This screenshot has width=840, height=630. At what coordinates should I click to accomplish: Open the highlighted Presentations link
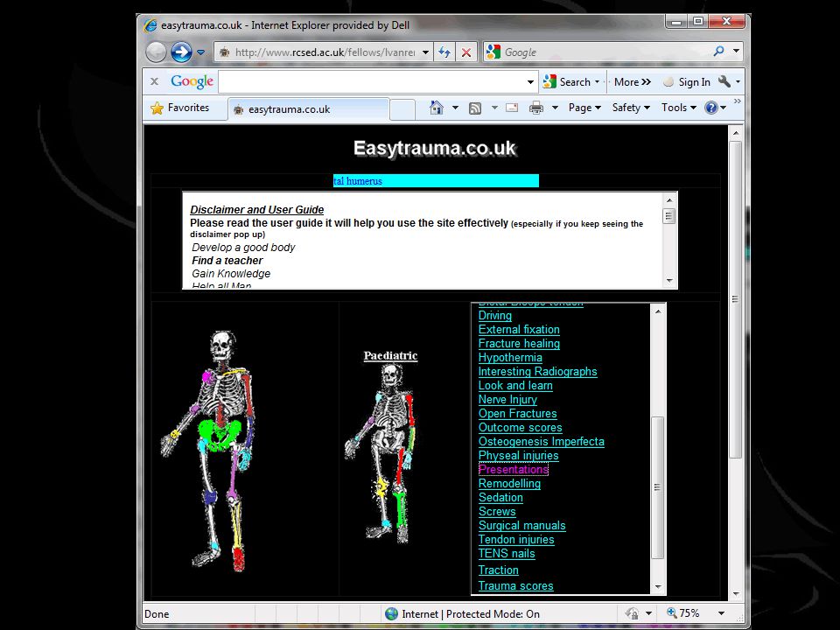tap(514, 469)
